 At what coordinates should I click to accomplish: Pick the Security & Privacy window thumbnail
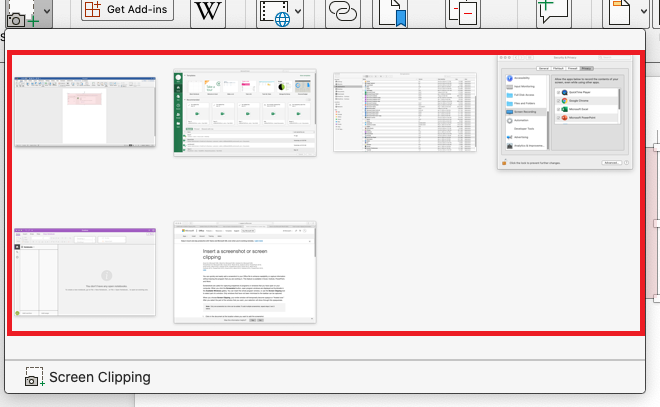[x=565, y=112]
